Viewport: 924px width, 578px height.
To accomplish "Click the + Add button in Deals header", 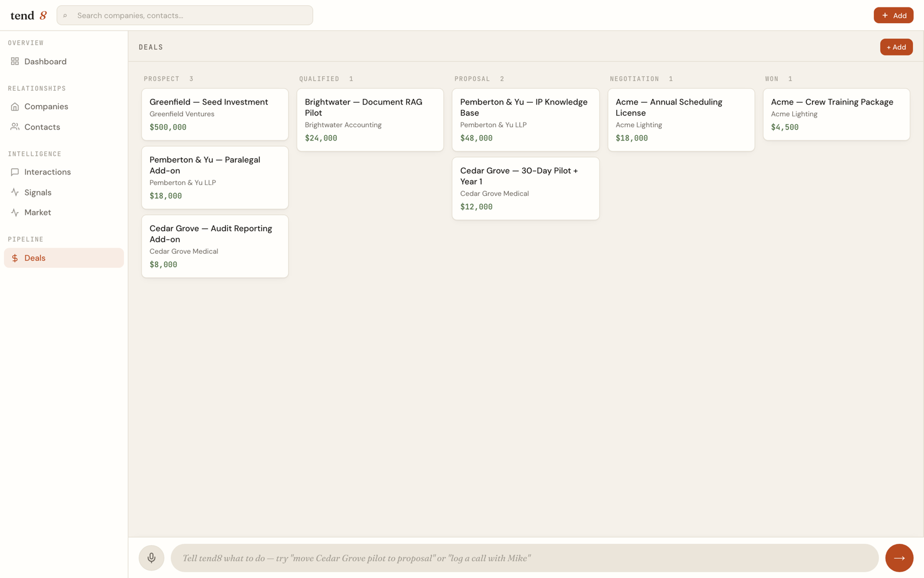I will coord(896,47).
